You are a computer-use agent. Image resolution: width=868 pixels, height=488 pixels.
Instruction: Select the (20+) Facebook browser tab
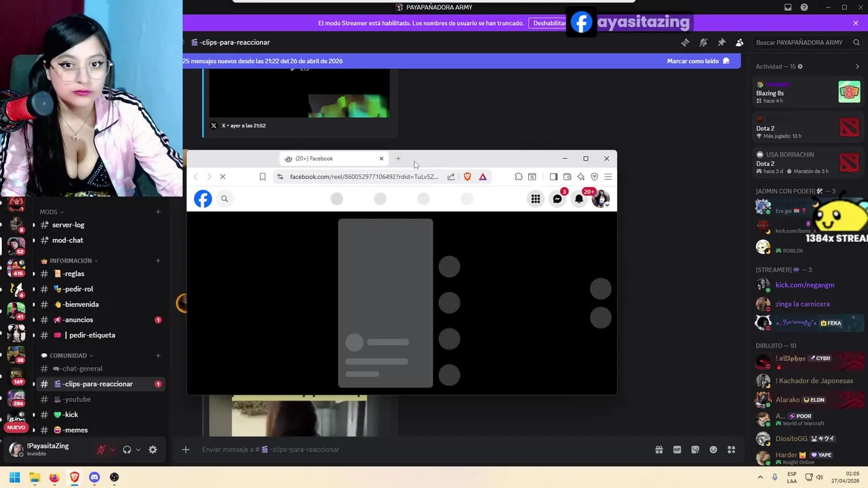coord(334,159)
